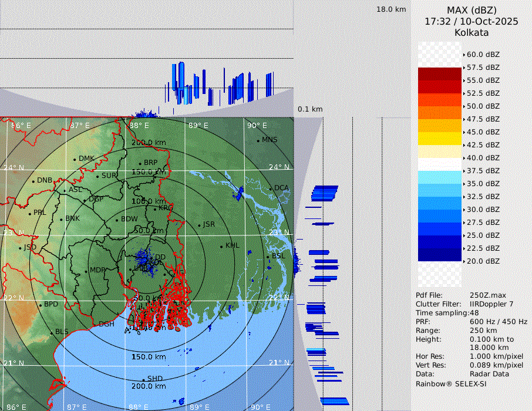Click the 18.0 km height label
The height and width of the screenshot is (411, 532).
(391, 9)
